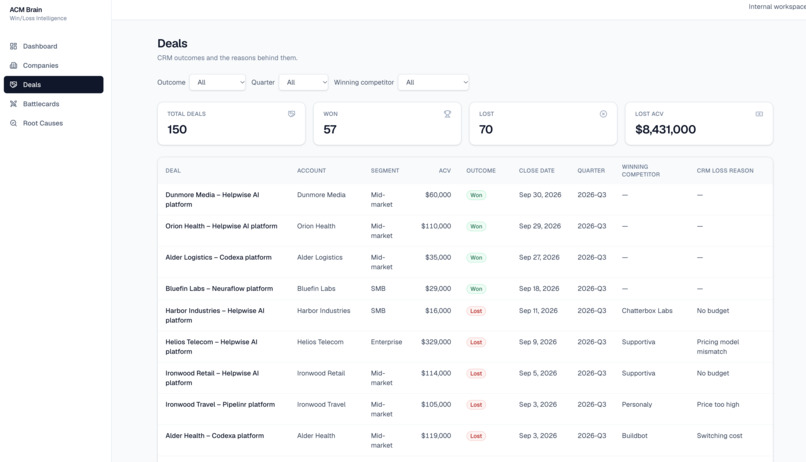Click the ACV column header
Screen dimensions: 806x462
[445, 171]
